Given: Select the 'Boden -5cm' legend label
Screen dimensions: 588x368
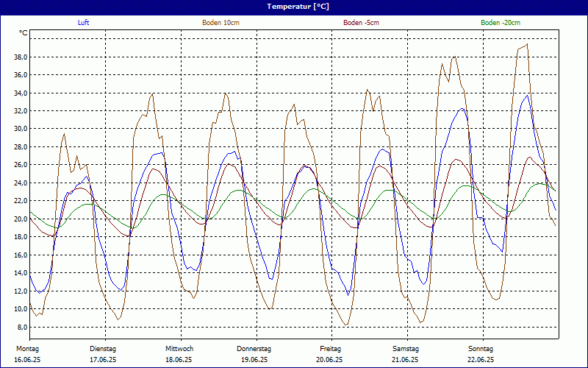Looking at the screenshot, I should coord(361,23).
